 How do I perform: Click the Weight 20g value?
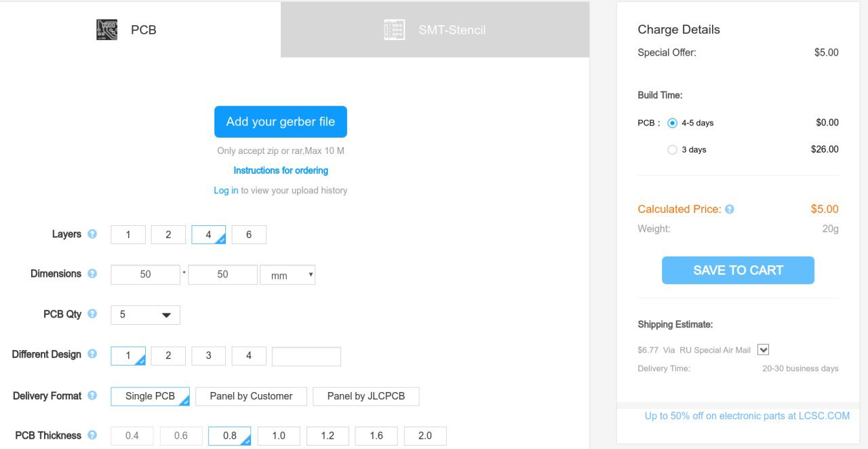coord(830,229)
